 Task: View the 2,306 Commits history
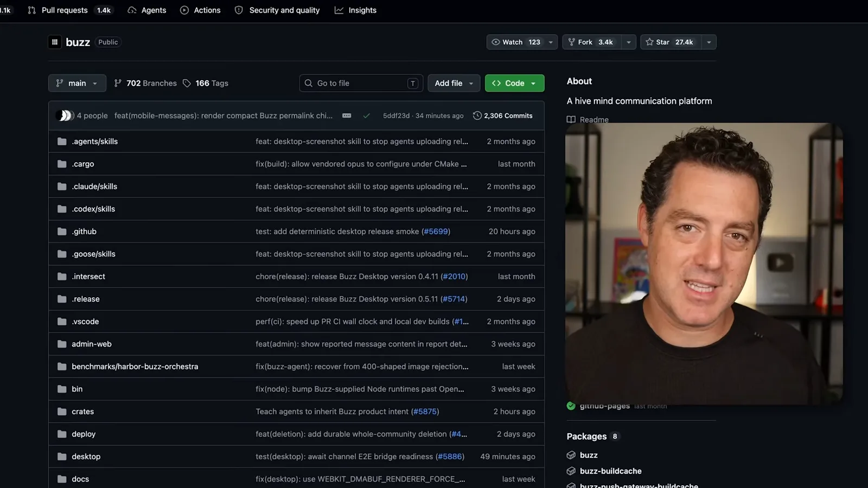[x=503, y=115]
